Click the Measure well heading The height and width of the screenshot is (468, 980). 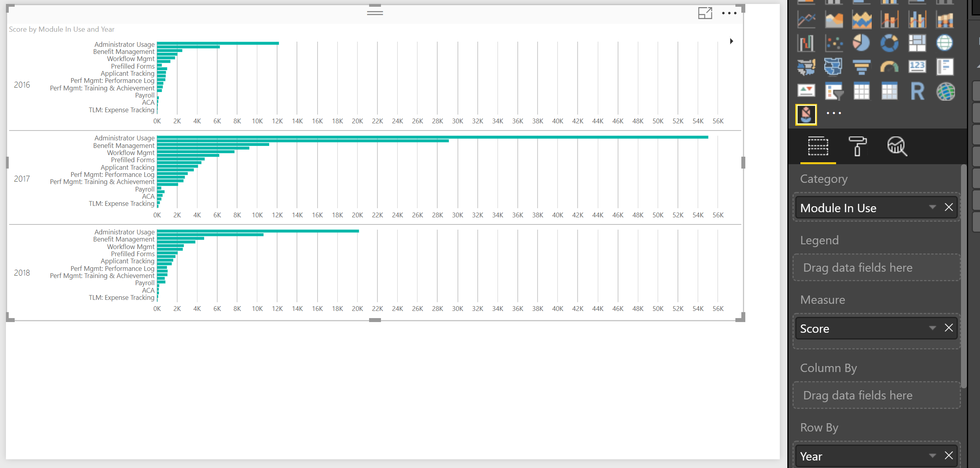click(823, 300)
